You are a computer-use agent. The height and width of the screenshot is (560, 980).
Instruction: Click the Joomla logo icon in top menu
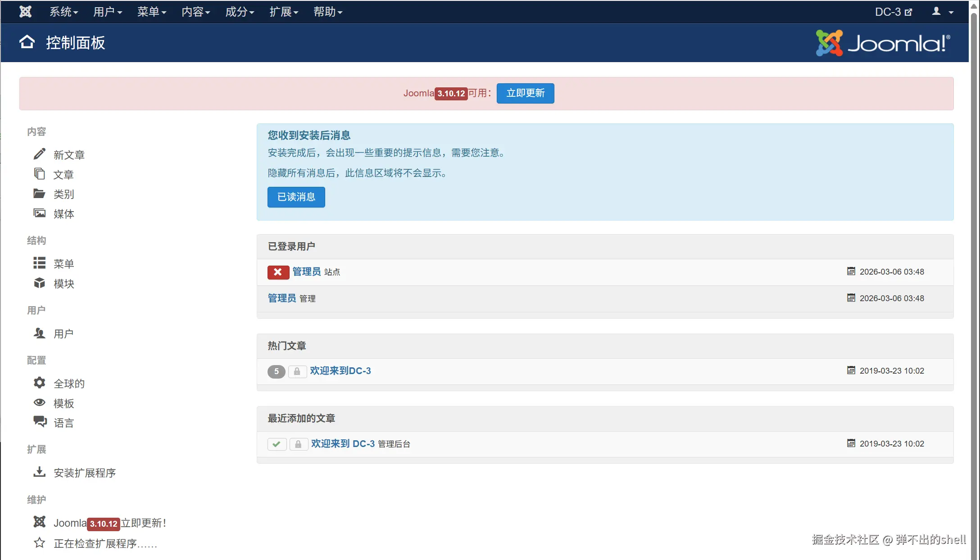pos(25,12)
